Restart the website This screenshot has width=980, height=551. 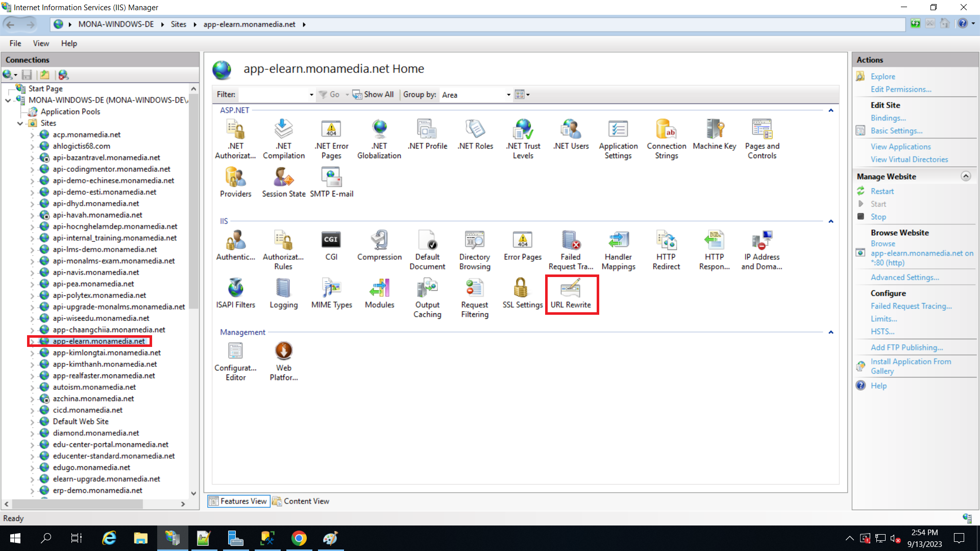pyautogui.click(x=882, y=191)
